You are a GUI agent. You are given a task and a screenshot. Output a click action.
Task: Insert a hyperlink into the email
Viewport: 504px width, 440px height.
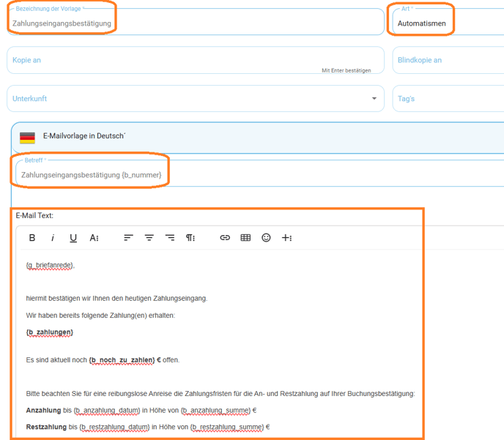[225, 238]
